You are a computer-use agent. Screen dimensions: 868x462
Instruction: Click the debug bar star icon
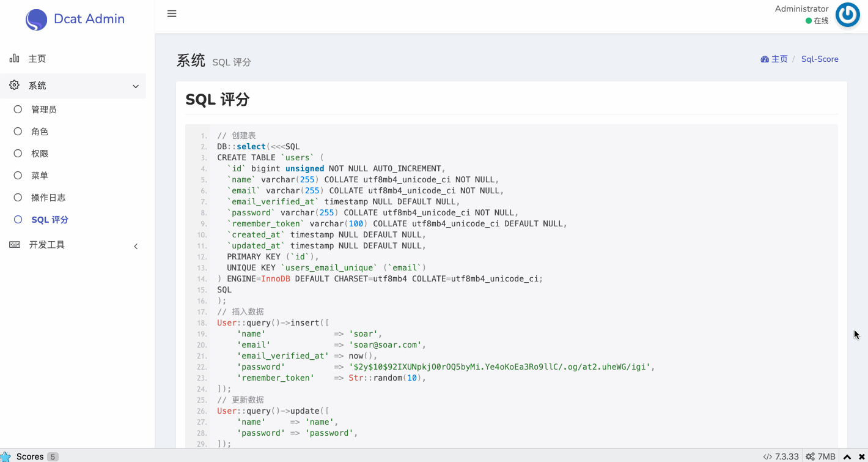click(x=6, y=456)
